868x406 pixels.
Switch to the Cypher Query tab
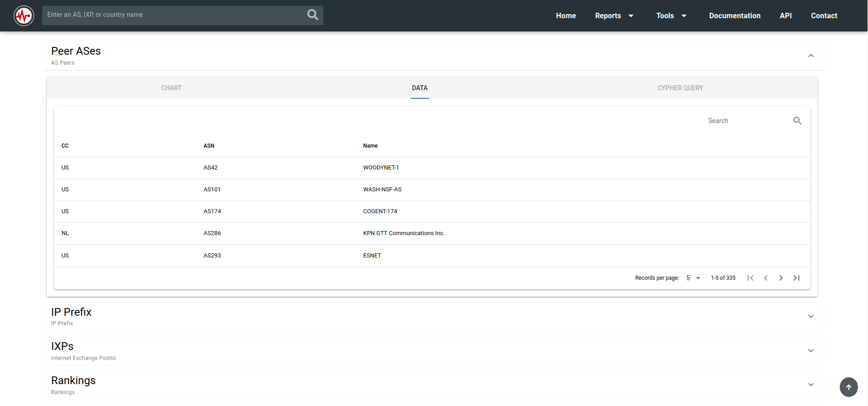pos(680,88)
